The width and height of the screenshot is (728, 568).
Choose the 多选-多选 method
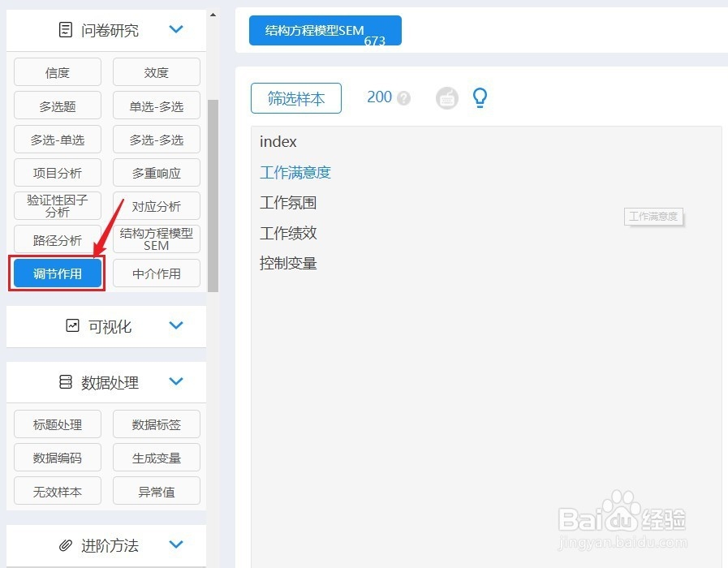(157, 140)
